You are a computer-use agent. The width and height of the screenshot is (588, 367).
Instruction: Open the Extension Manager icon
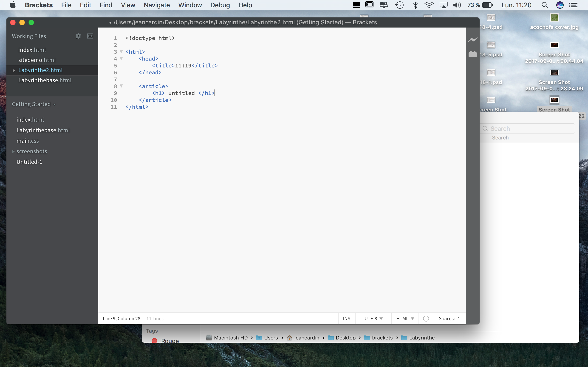(x=472, y=54)
